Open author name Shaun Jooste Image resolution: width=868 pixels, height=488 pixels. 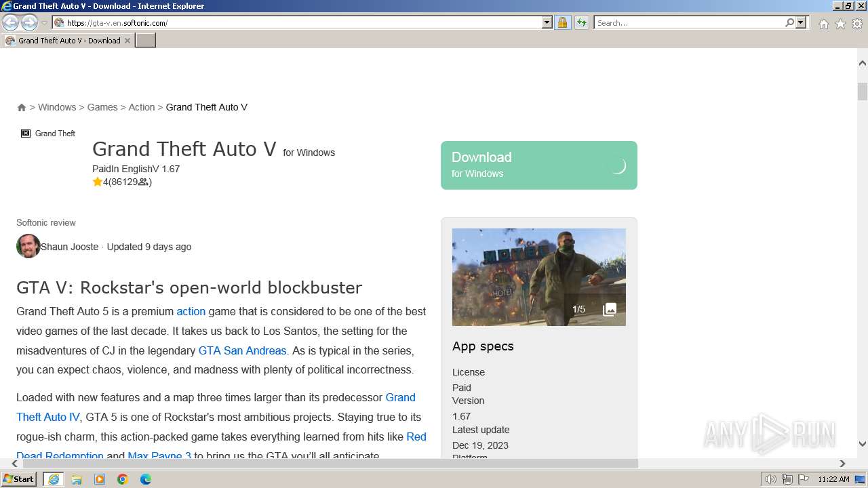pyautogui.click(x=69, y=247)
